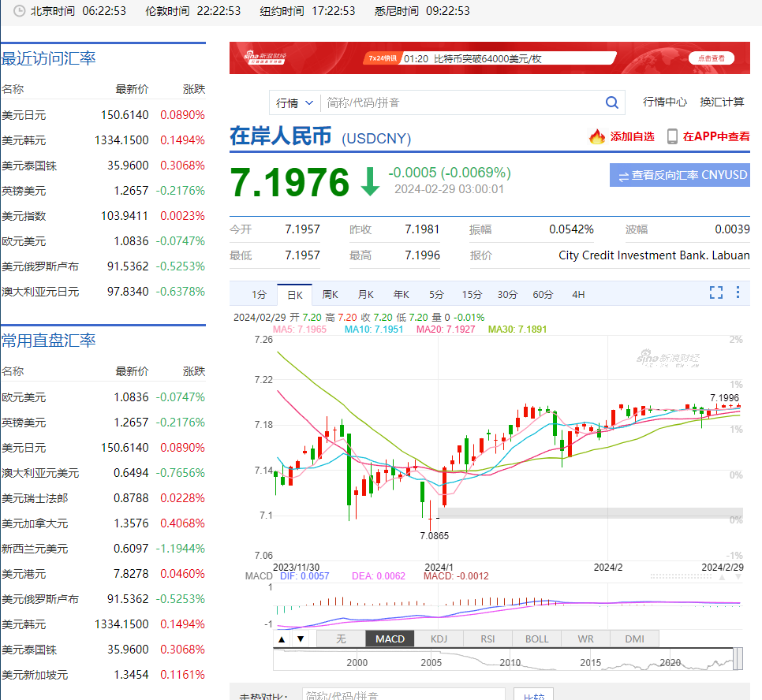The width and height of the screenshot is (762, 700).
Task: Click the clock icon next to 北京时间
Action: click(x=19, y=11)
